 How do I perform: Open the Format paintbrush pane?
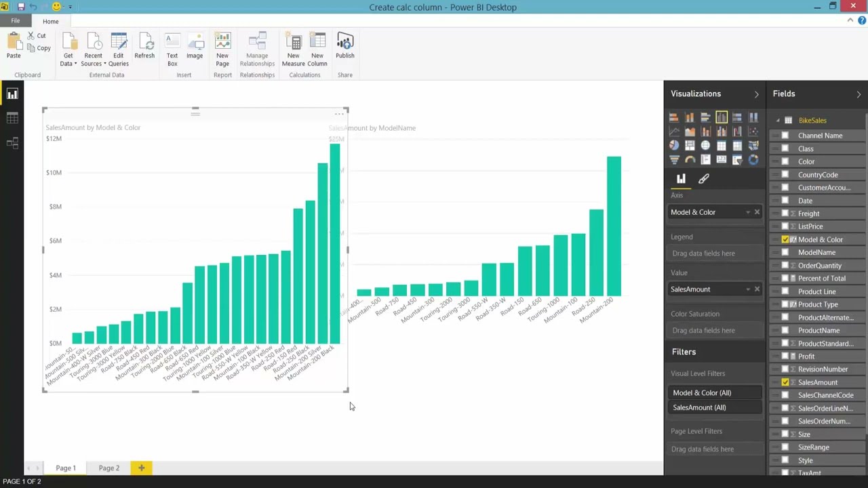[703, 179]
